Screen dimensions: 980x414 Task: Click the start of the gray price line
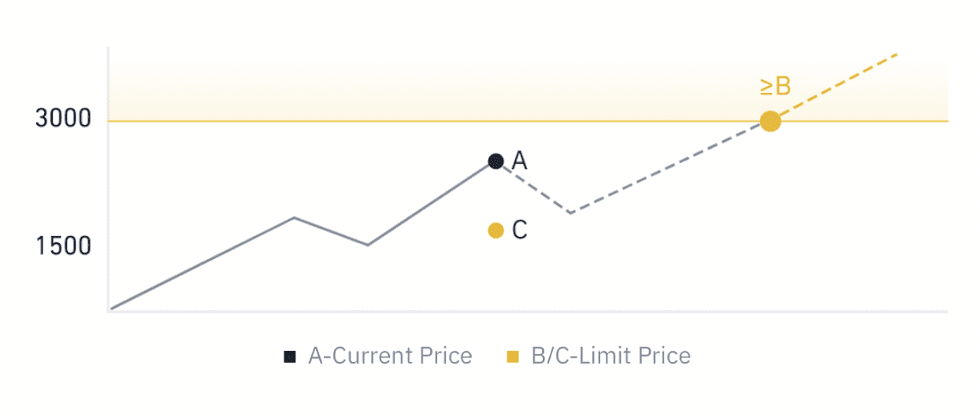(x=113, y=308)
